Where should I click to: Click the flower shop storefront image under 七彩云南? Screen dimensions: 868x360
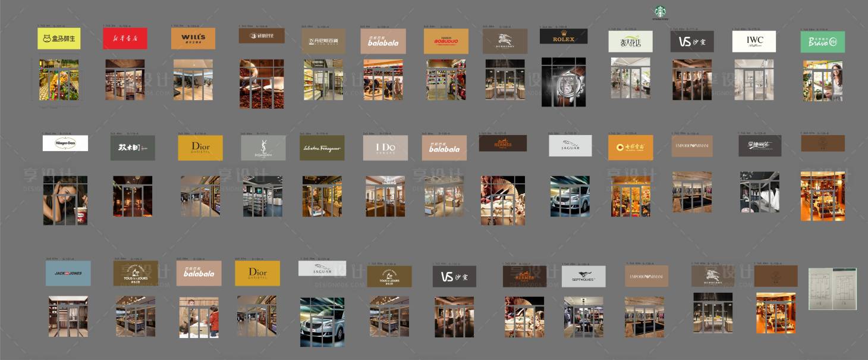(630, 196)
